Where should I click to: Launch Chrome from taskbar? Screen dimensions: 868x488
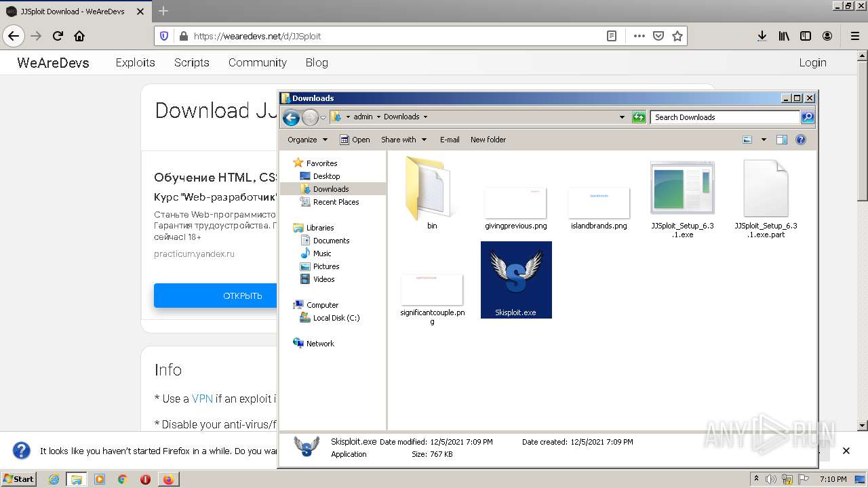tap(122, 479)
